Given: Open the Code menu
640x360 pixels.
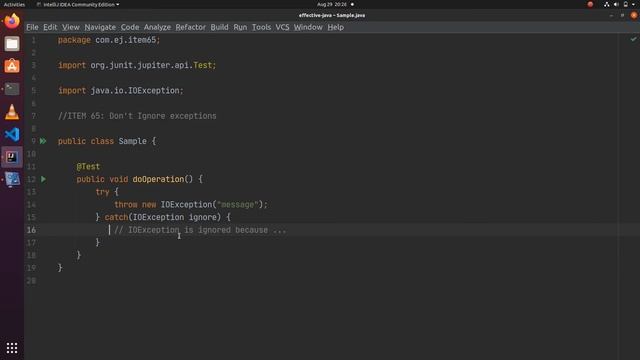Looking at the screenshot, I should (x=130, y=27).
